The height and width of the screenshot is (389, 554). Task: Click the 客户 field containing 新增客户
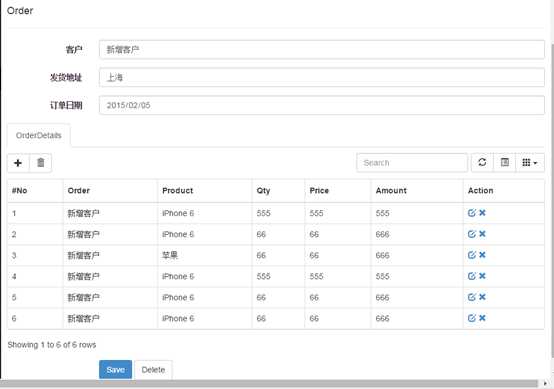click(322, 49)
